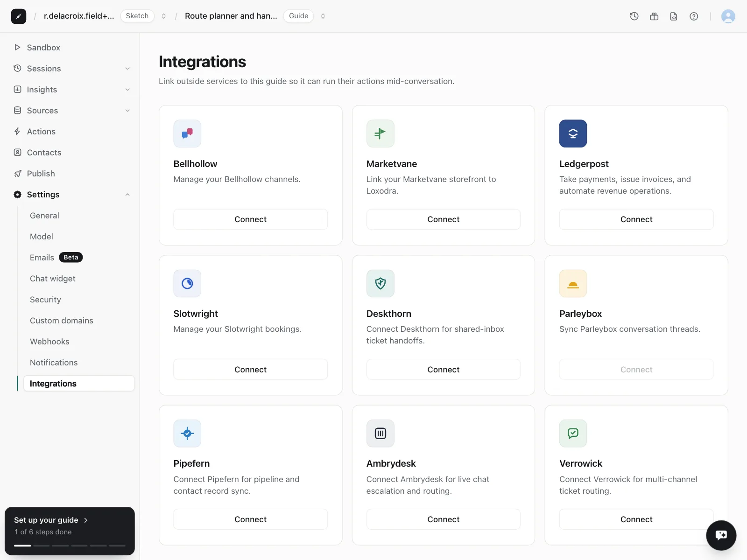Click the Actions lightning bolt icon
The image size is (747, 560).
pyautogui.click(x=17, y=131)
